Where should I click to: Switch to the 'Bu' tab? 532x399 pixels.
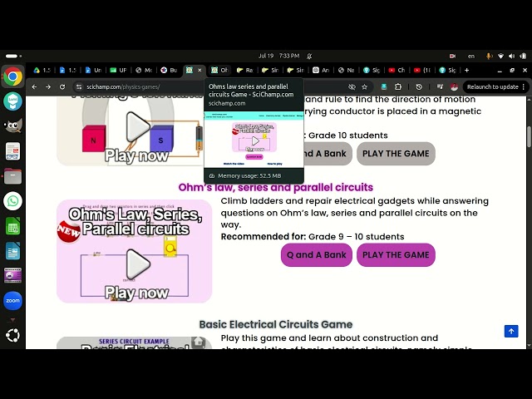(169, 70)
